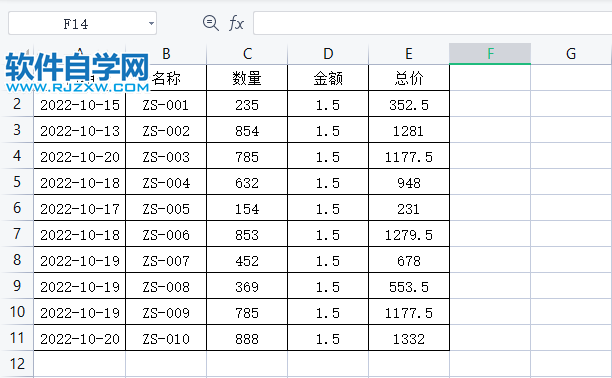Image resolution: width=612 pixels, height=378 pixels.
Task: Click cell containing ZS-002
Action: pyautogui.click(x=166, y=130)
